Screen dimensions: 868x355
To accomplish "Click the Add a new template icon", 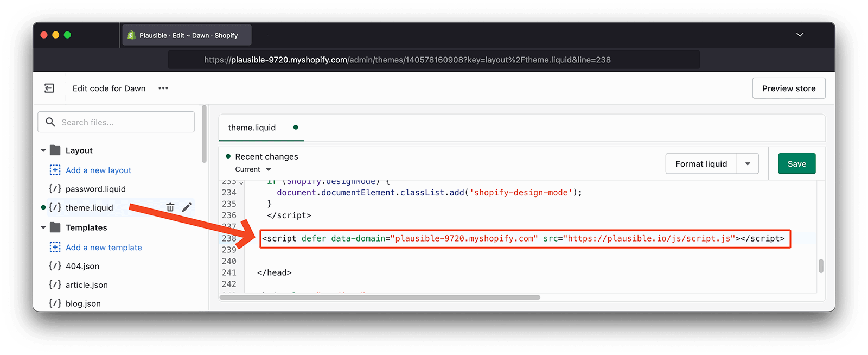I will (x=55, y=247).
